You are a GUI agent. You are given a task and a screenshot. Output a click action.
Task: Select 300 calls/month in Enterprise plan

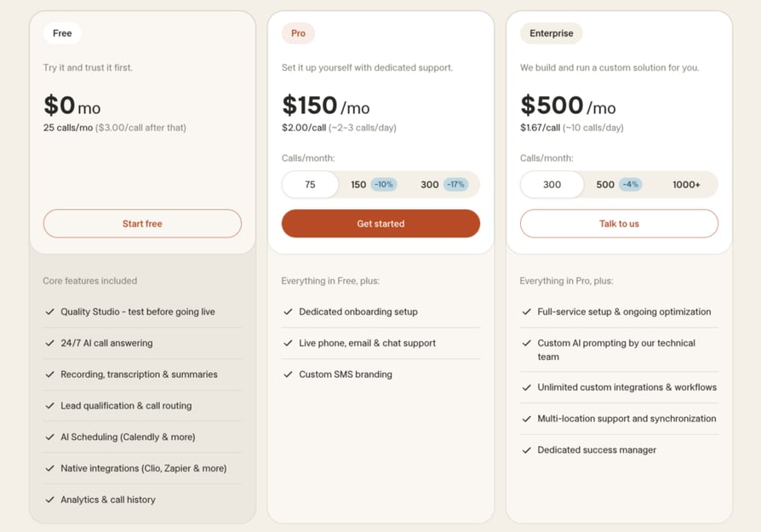[552, 185]
